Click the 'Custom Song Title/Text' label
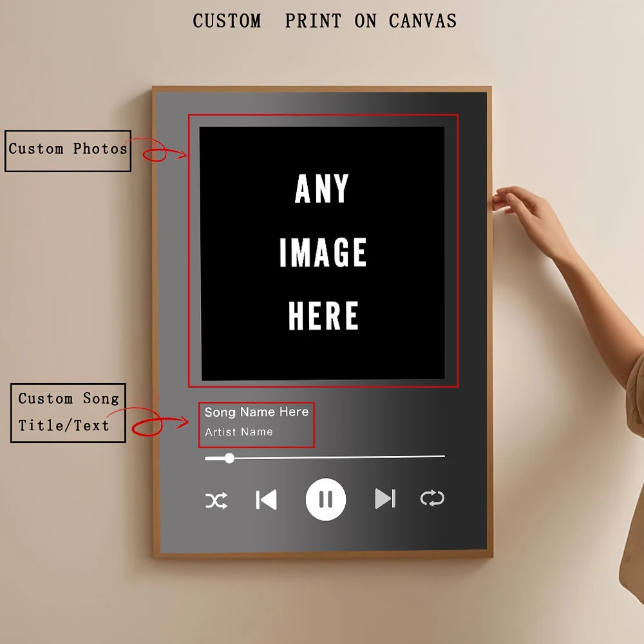The width and height of the screenshot is (644, 644). 68,413
